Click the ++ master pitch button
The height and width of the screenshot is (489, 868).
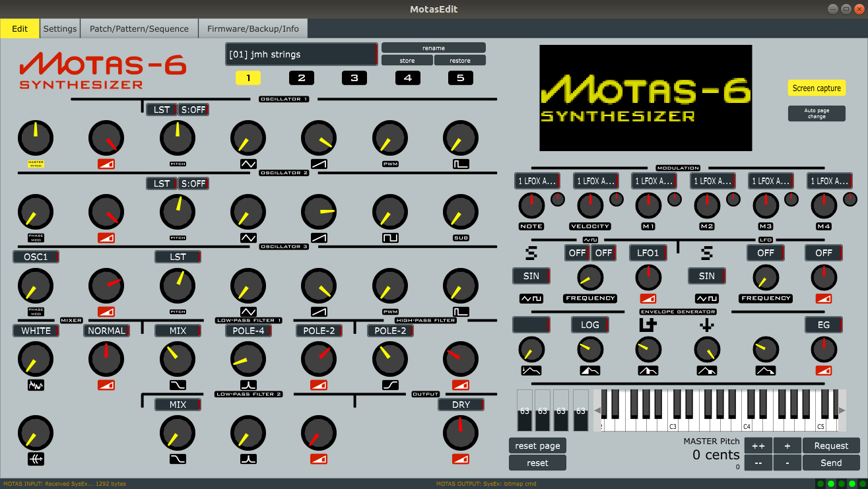click(x=758, y=445)
